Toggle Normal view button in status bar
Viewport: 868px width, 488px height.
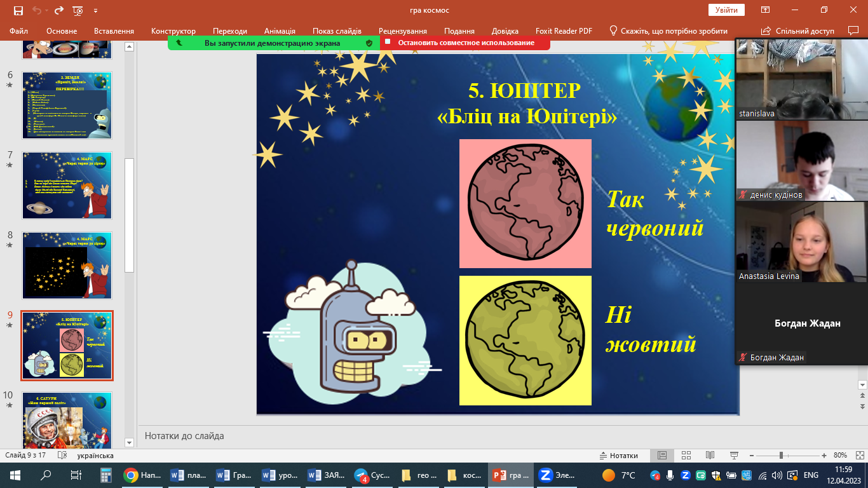pos(662,456)
